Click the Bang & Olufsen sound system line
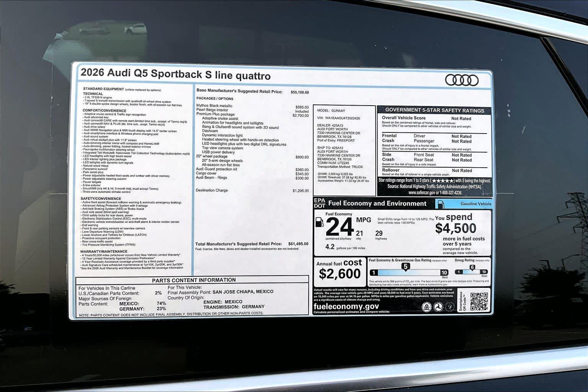 coord(240,127)
